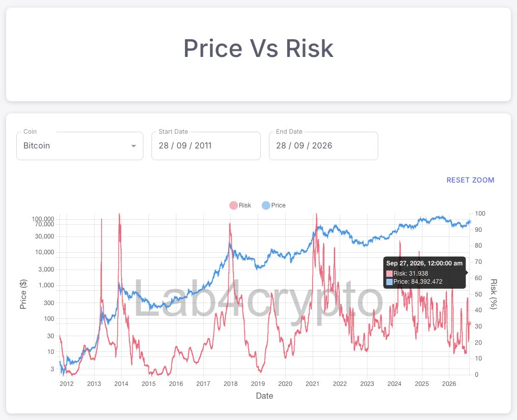Click the blue Price square in tooltip
This screenshot has height=420, width=517.
389,282
